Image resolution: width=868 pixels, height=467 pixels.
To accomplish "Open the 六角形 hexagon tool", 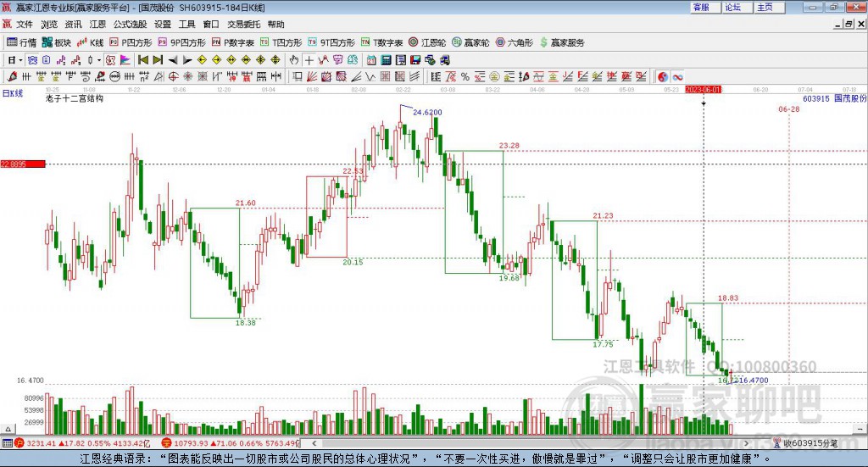I will [515, 42].
